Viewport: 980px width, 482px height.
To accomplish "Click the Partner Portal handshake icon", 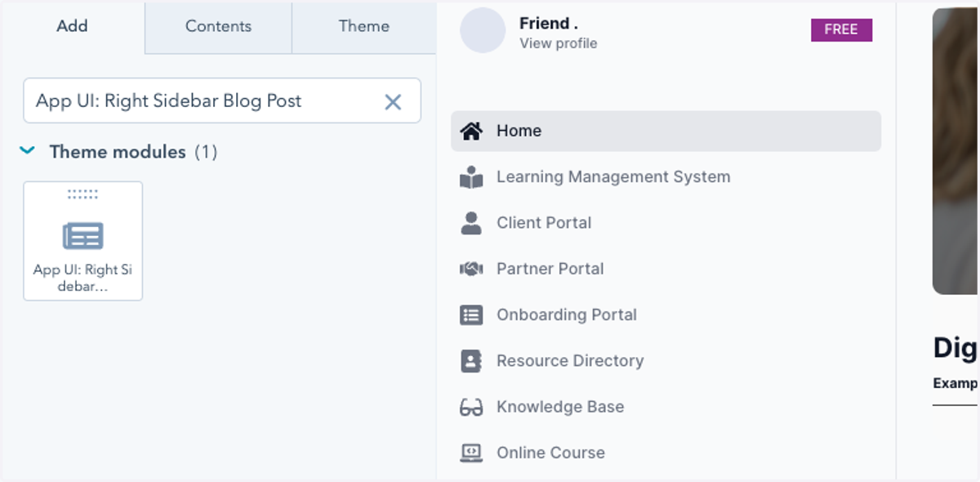I will pos(471,269).
